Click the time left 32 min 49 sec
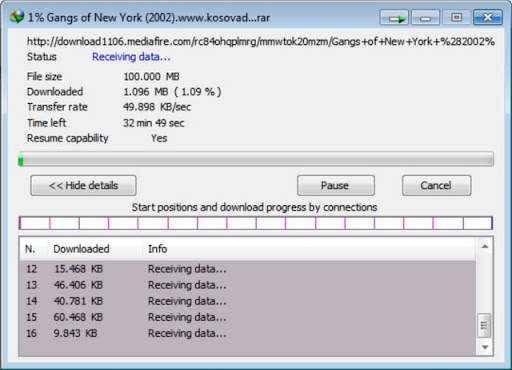The height and width of the screenshot is (370, 512). 154,123
